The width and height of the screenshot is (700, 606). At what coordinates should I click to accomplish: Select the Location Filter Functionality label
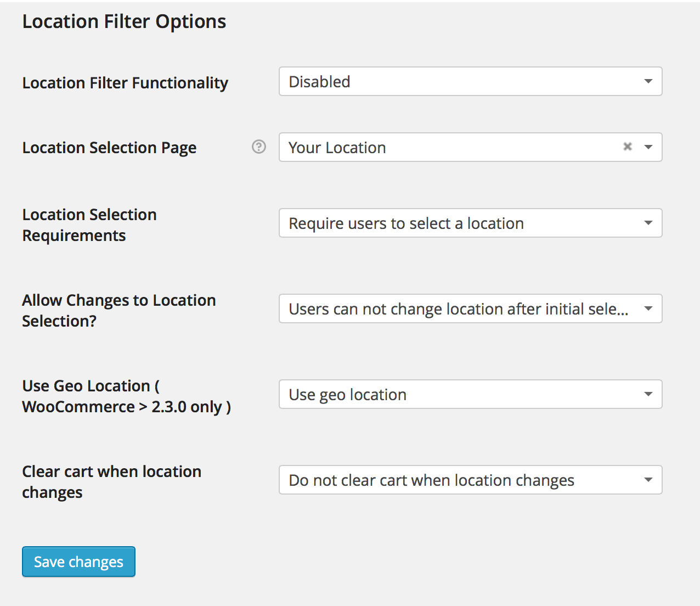point(125,82)
